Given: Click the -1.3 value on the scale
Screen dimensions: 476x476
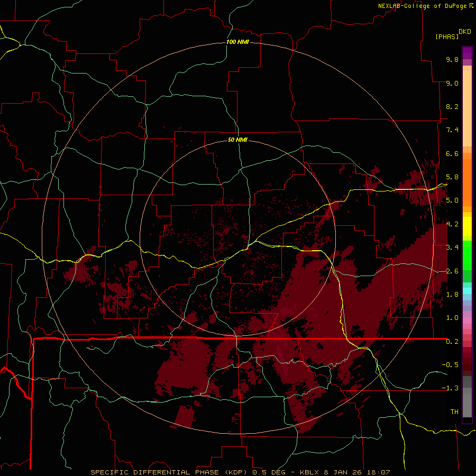Looking at the screenshot, I should (450, 388).
